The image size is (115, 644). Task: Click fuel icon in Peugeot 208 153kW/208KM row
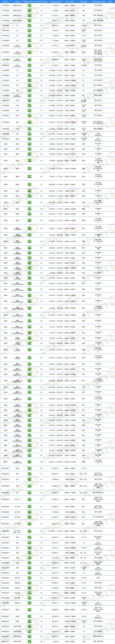pos(29,548)
